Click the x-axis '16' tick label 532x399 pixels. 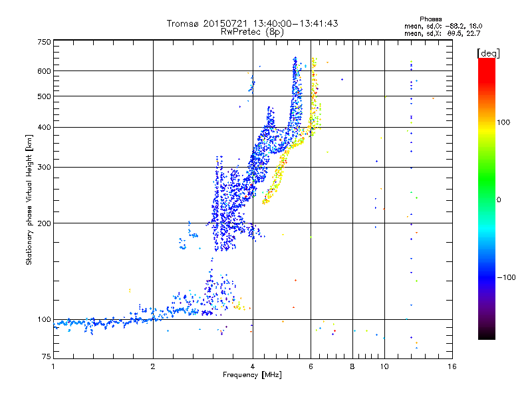pos(452,366)
